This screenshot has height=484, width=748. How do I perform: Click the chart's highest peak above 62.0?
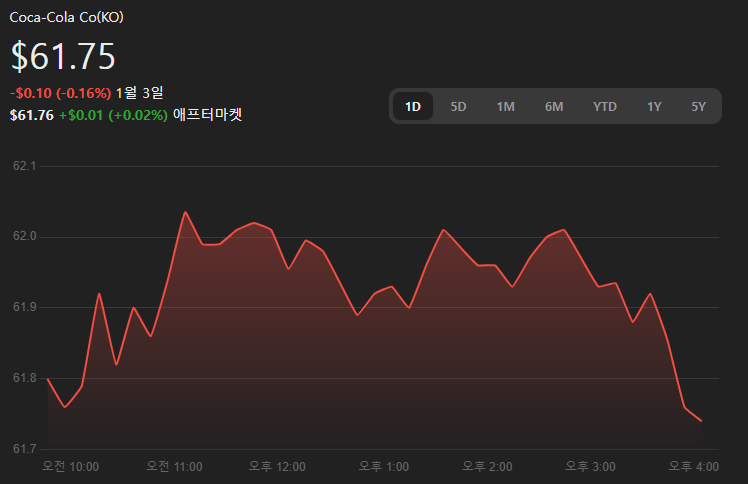185,212
